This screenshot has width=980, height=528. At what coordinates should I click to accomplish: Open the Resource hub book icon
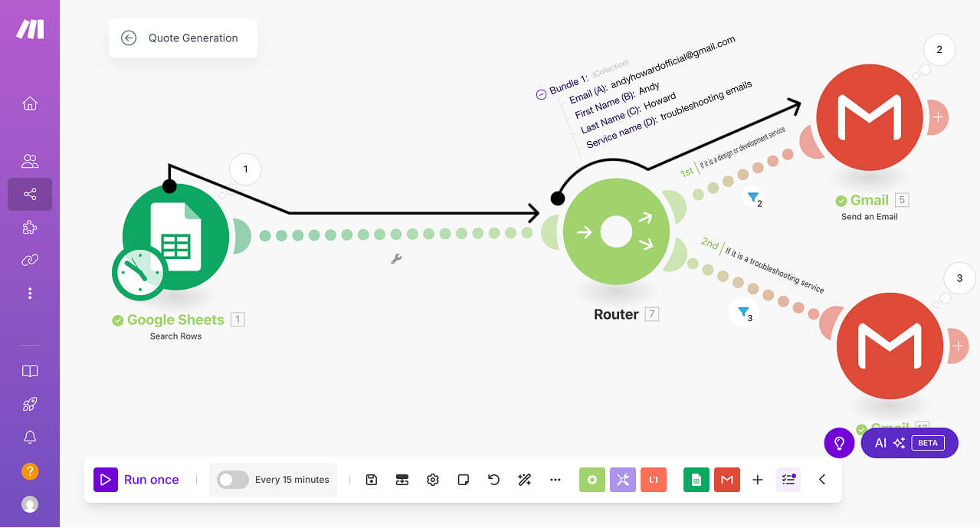pos(30,372)
